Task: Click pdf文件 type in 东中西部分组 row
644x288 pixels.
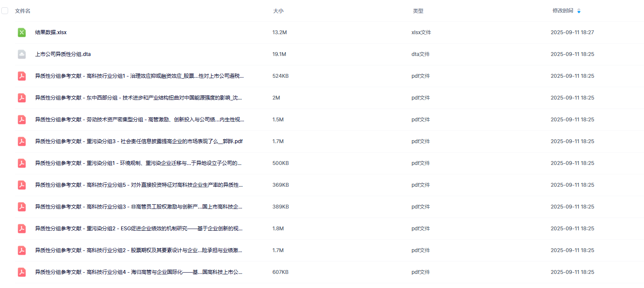Action: pos(421,98)
